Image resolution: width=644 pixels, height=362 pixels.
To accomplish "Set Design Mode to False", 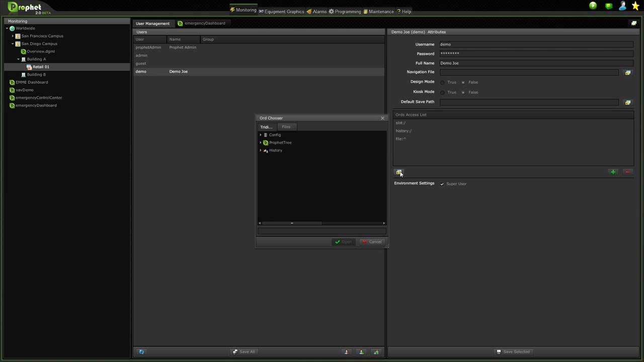I will pos(463,82).
